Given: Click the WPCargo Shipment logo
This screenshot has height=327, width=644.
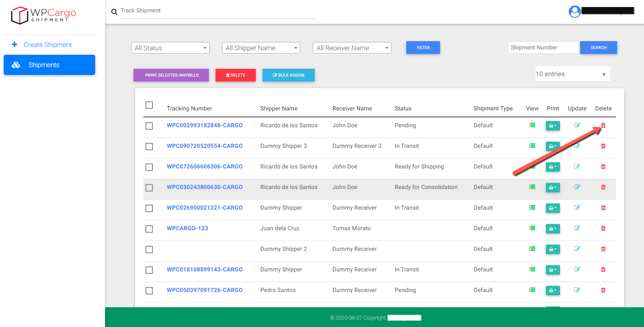Looking at the screenshot, I should coord(44,15).
